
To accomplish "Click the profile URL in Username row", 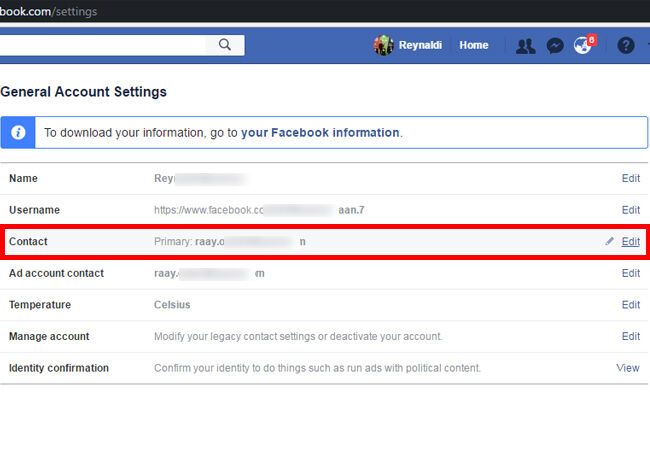I will 259,210.
